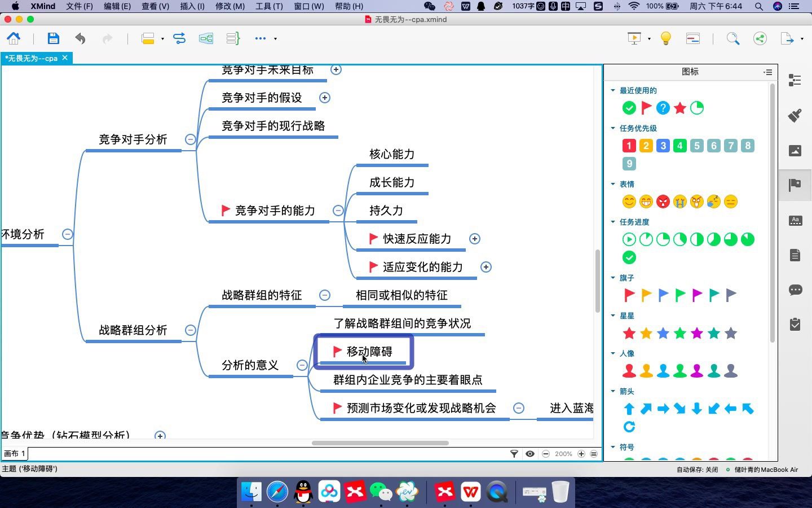Collapse the 竞争对手分析 branch
Screen dimensions: 812x508
point(191,139)
